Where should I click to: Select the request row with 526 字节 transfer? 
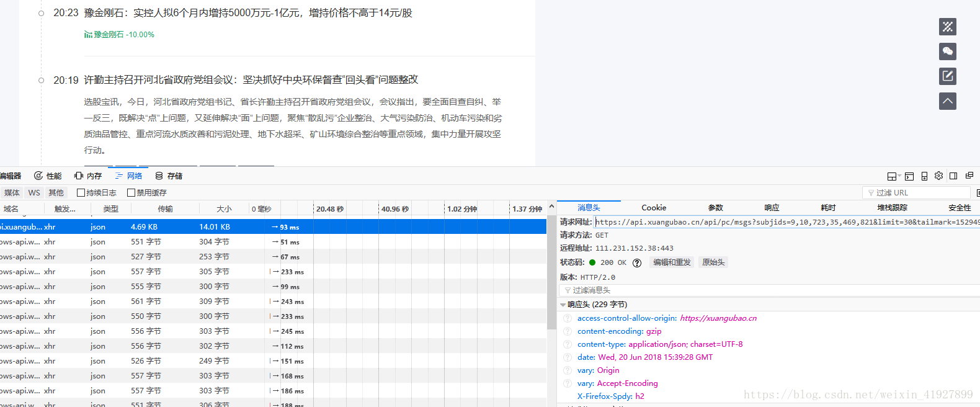[273, 361]
